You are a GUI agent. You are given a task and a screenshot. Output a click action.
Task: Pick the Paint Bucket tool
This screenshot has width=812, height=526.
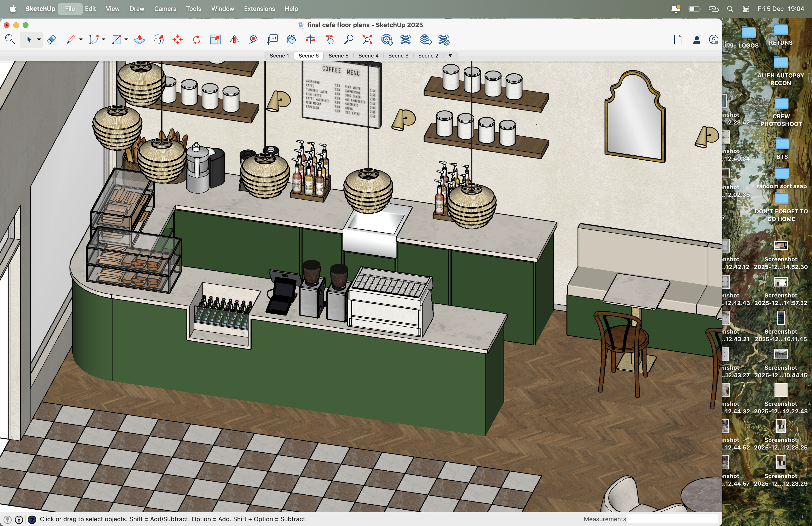(x=291, y=40)
